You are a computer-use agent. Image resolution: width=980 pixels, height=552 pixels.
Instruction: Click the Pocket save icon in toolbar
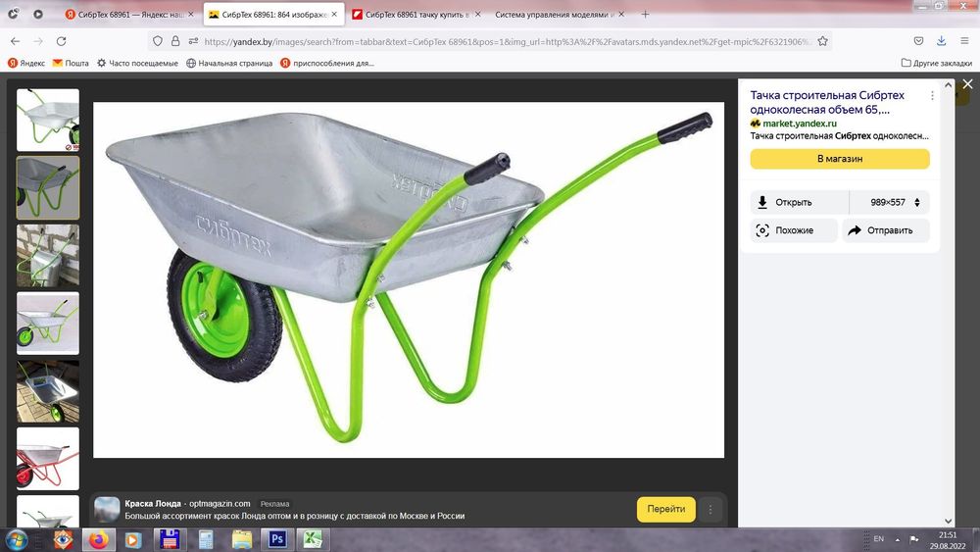(x=918, y=41)
